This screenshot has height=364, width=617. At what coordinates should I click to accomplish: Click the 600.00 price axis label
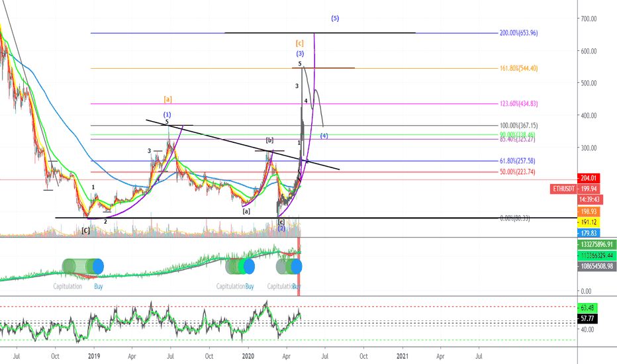tap(589, 51)
